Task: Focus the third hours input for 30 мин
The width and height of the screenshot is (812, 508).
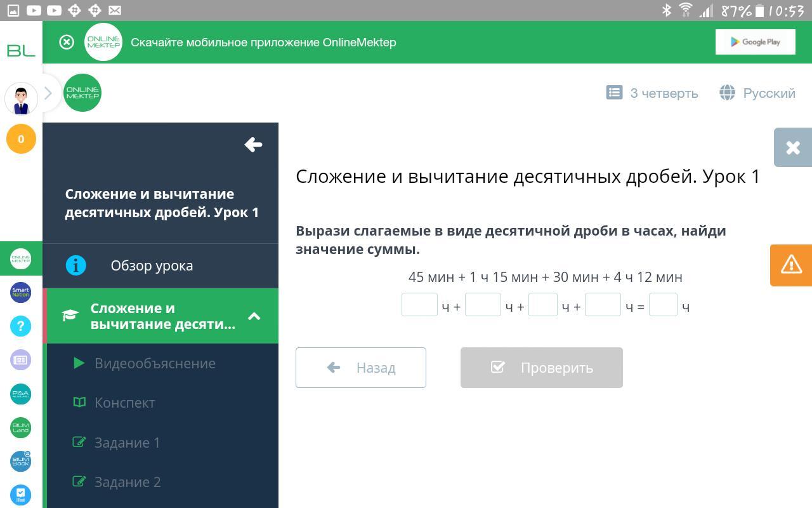Action: click(x=543, y=305)
